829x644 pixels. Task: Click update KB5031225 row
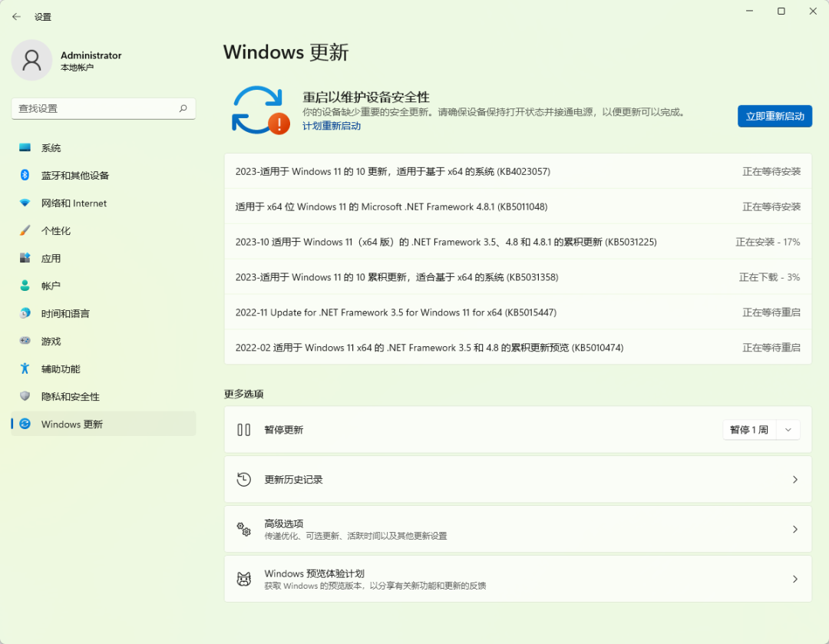tap(517, 242)
